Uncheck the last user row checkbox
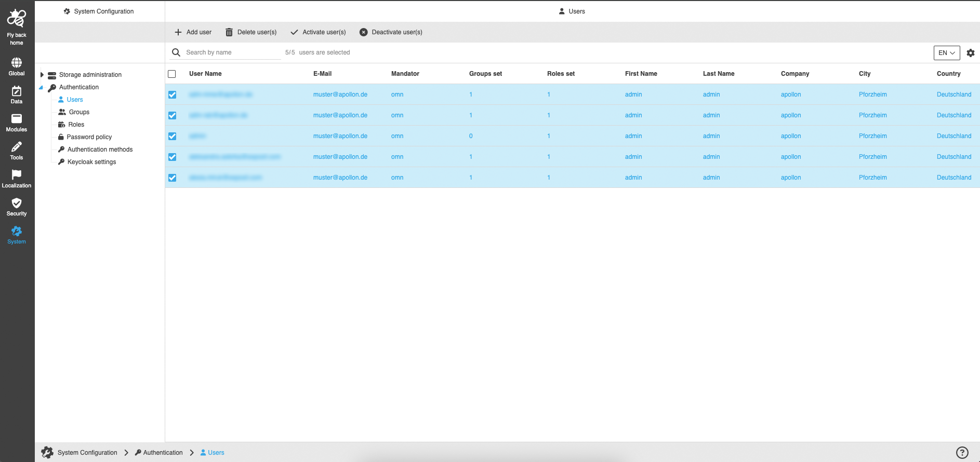This screenshot has height=462, width=980. click(173, 178)
